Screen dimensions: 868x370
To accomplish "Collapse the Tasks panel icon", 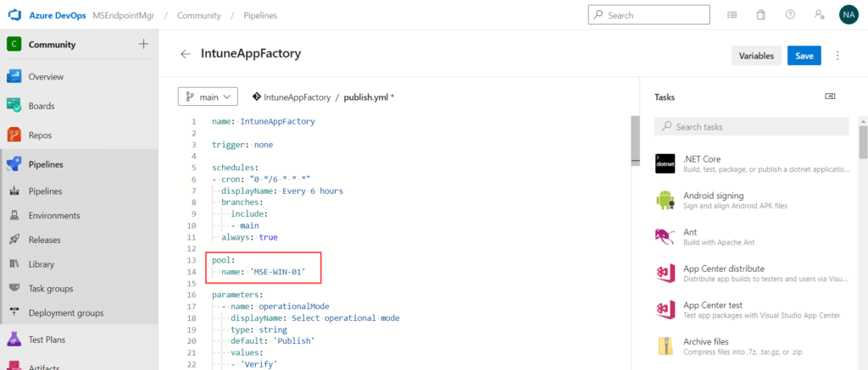I will coord(830,97).
